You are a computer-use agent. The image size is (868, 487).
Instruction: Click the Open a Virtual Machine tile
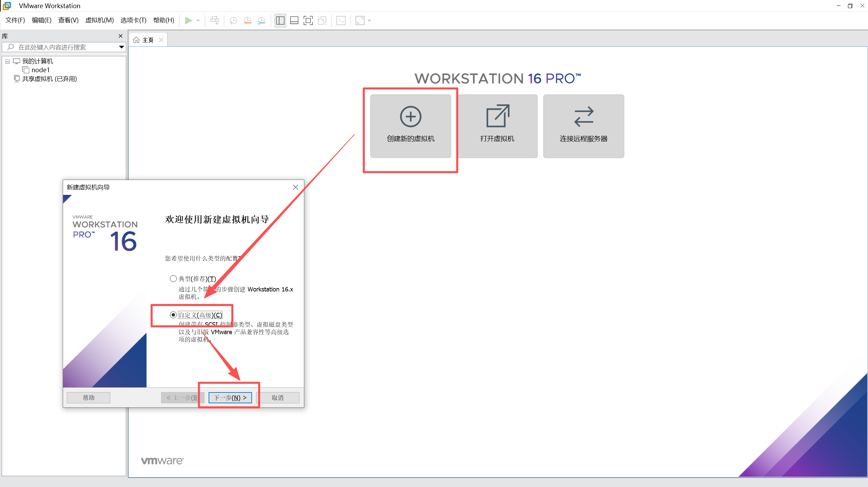point(497,126)
